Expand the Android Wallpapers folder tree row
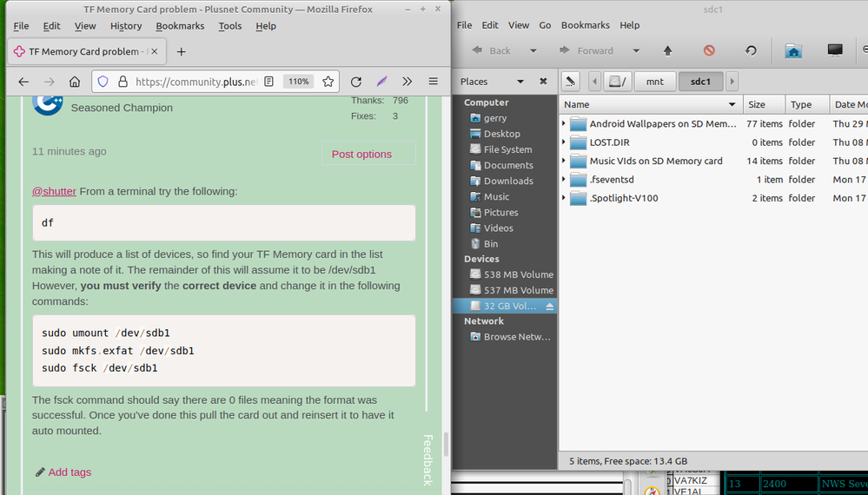This screenshot has width=868, height=495. 564,124
